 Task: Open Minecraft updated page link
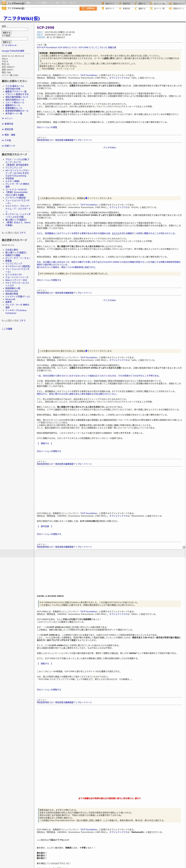(10, 299)
